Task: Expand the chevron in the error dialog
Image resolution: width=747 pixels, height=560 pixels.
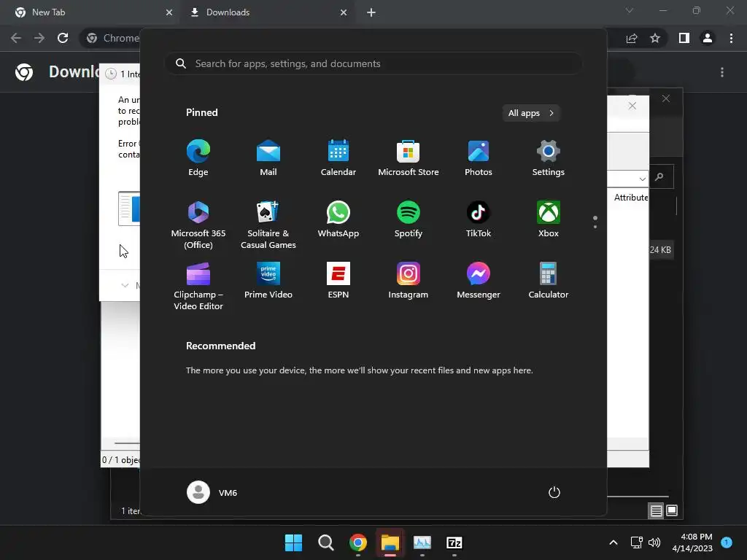Action: [125, 285]
